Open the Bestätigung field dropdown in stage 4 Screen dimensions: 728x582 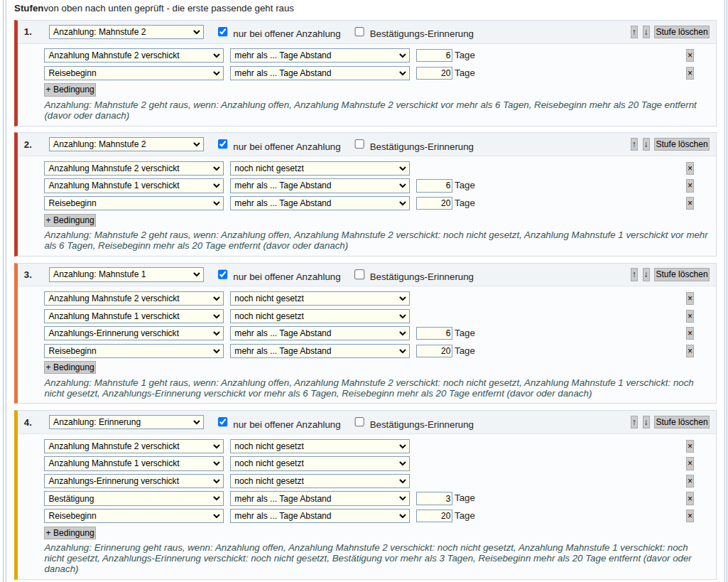point(134,499)
